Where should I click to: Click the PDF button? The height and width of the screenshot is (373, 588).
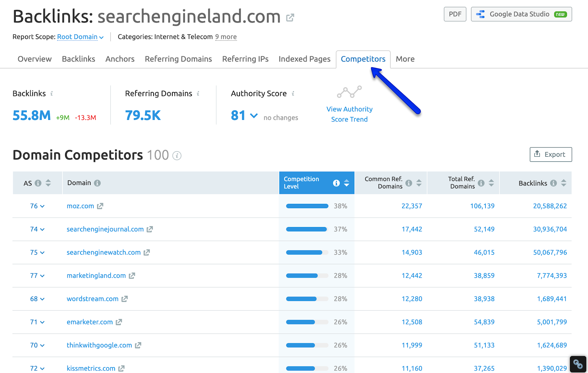click(x=455, y=14)
